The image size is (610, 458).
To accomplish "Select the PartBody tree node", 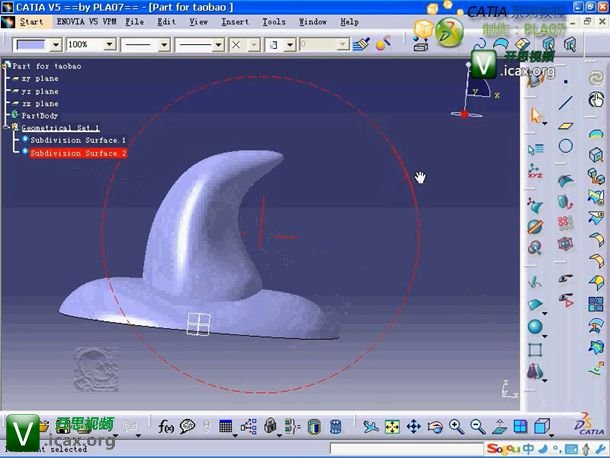I will click(x=40, y=116).
